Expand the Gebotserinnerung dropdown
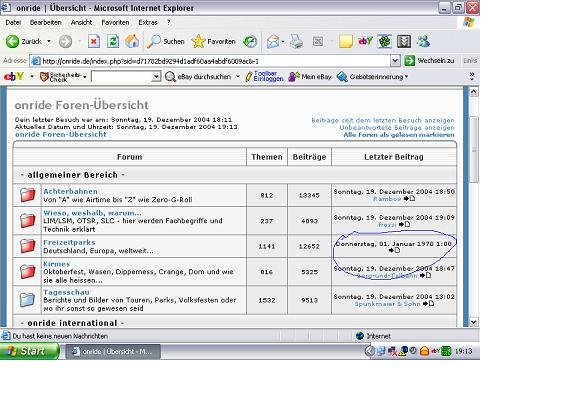 [406, 77]
